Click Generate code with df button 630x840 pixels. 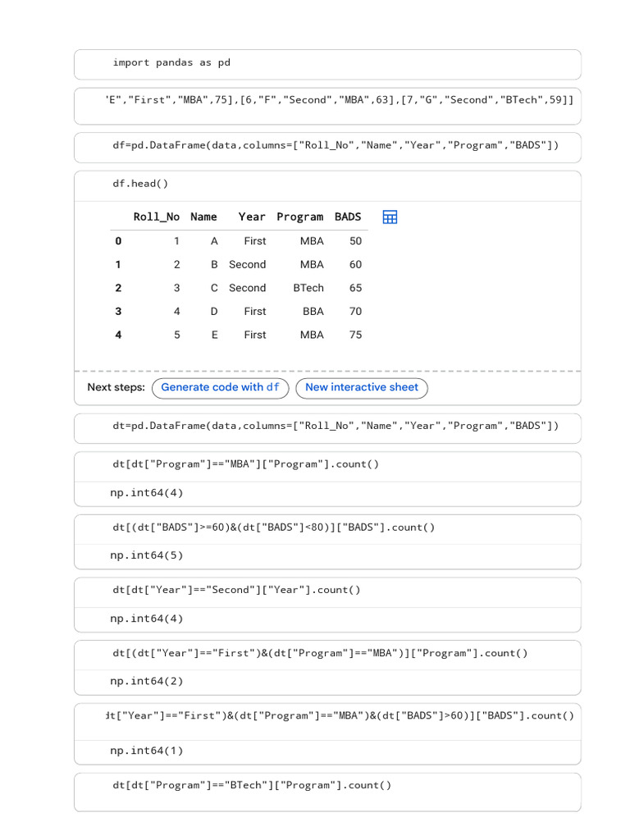point(220,388)
